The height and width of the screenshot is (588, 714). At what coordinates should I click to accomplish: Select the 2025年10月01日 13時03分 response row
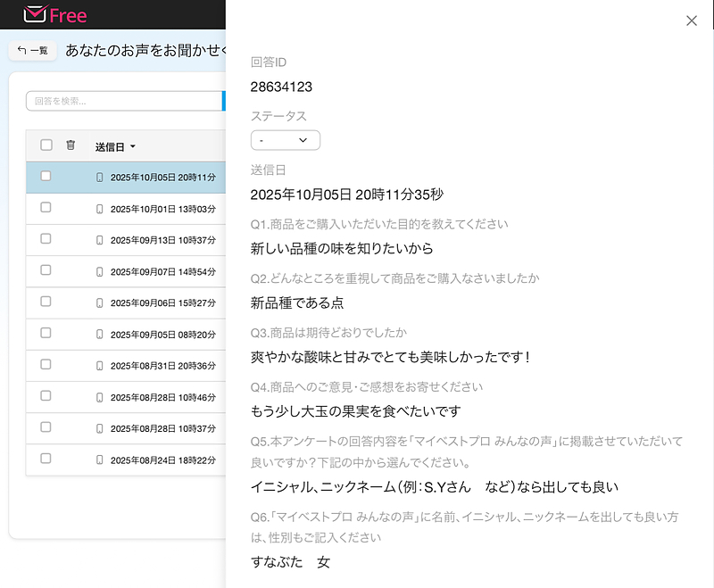point(162,209)
